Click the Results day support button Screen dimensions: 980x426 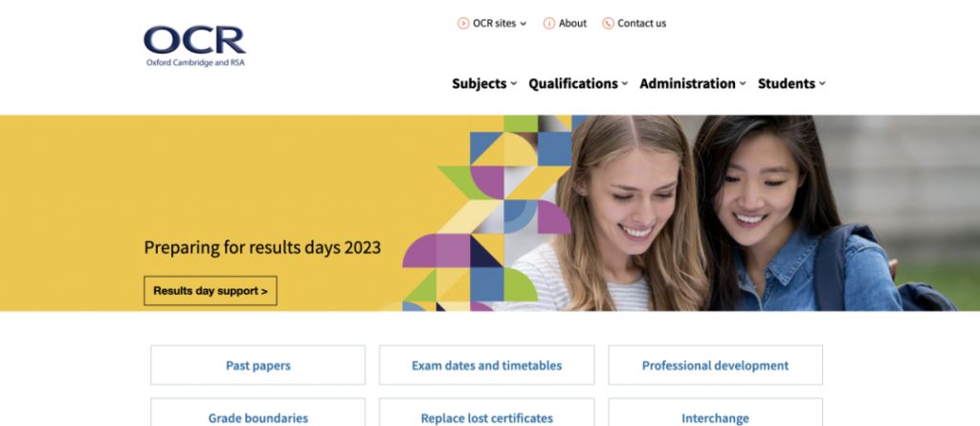(x=211, y=291)
